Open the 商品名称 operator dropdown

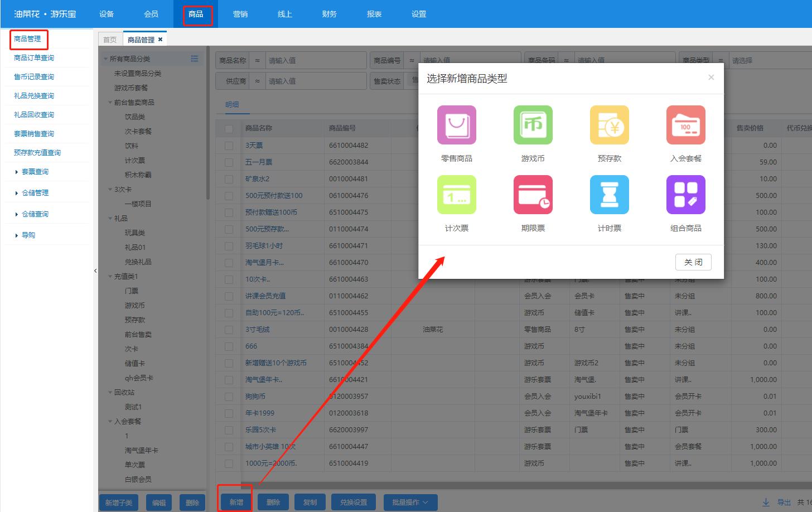tap(257, 60)
